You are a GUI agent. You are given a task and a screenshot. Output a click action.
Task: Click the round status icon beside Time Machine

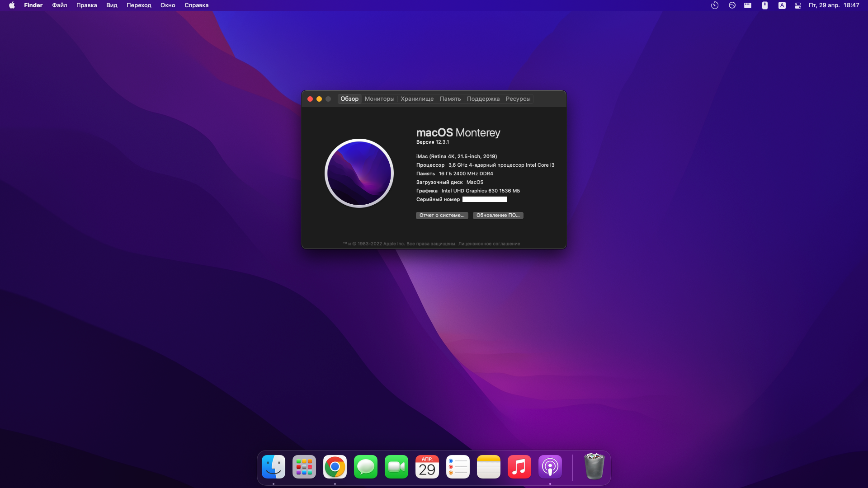[x=732, y=5]
